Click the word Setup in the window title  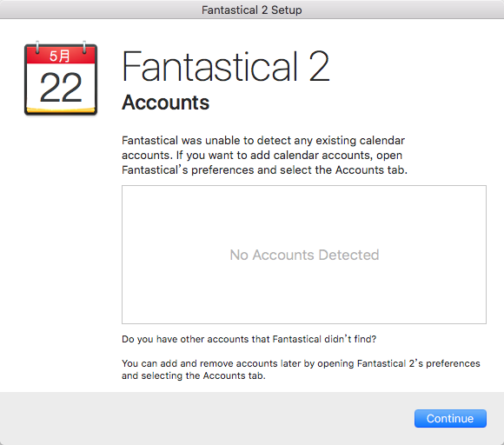[x=287, y=10]
